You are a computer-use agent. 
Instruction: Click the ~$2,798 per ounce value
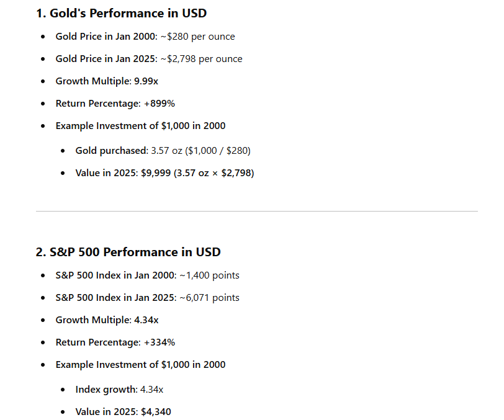click(201, 59)
